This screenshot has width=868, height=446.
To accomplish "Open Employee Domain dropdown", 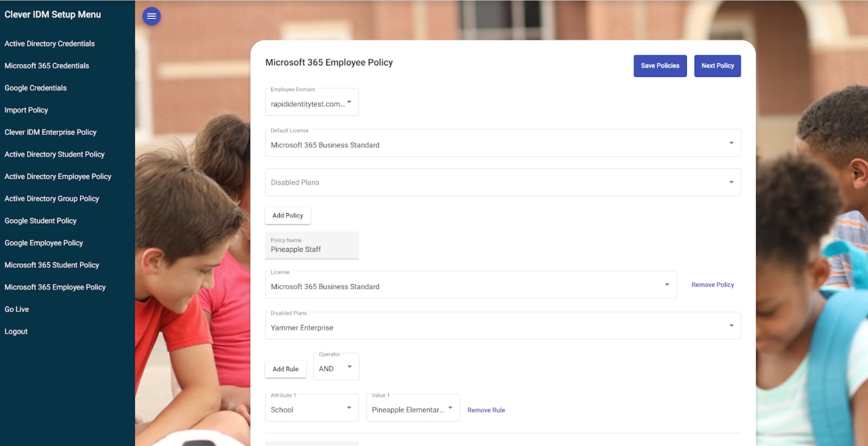I will [312, 102].
